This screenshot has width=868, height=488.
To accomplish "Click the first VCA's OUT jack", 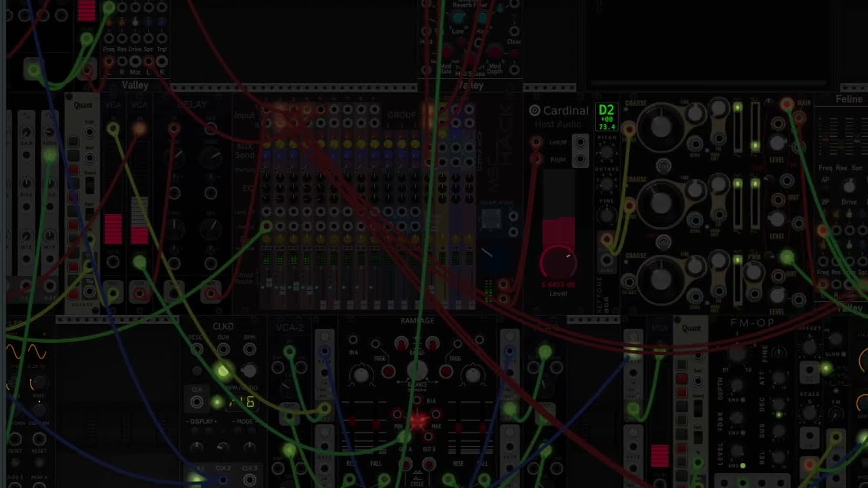I will click(x=113, y=293).
